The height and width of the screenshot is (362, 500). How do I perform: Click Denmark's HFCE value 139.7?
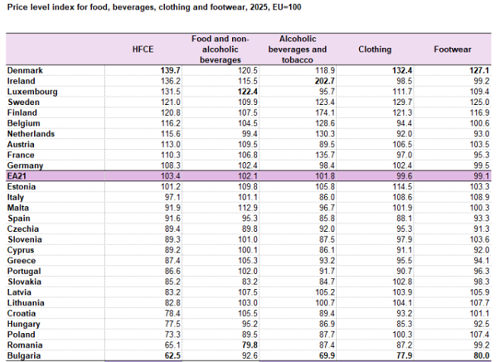coord(170,70)
